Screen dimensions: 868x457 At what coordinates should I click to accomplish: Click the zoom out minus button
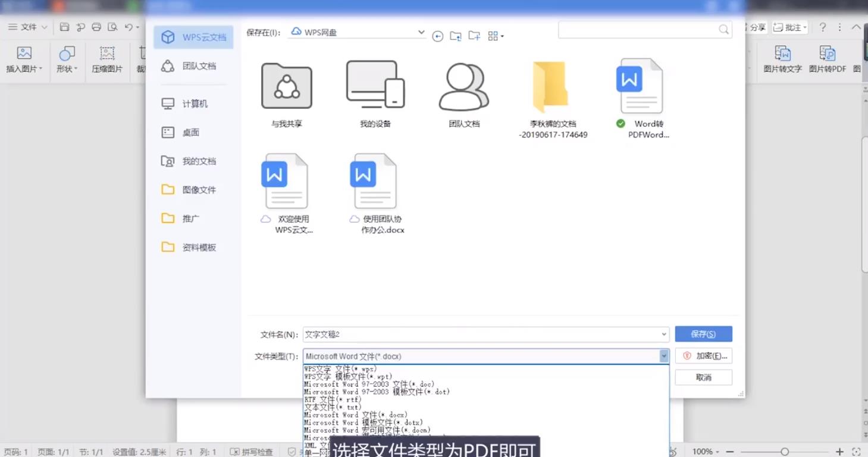click(x=730, y=452)
